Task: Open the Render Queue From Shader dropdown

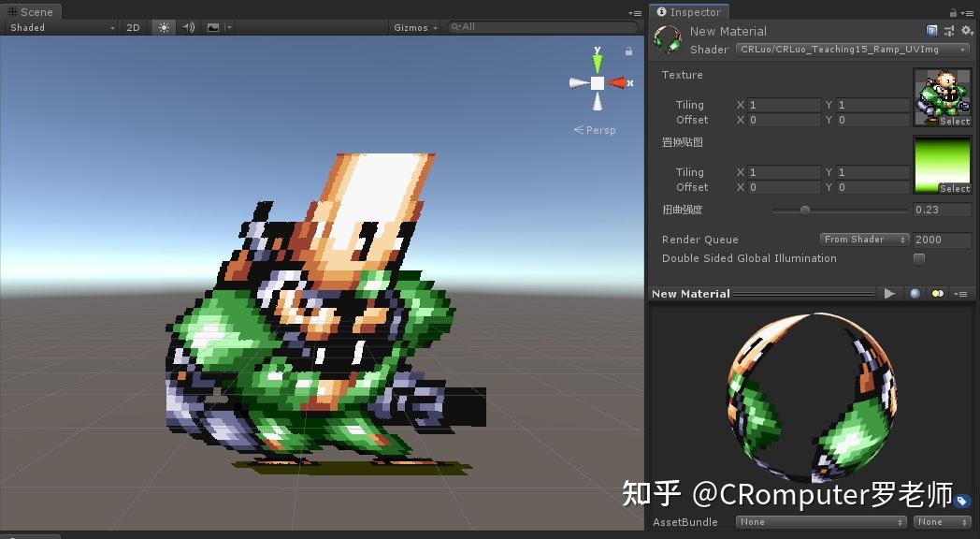Action: (x=863, y=240)
